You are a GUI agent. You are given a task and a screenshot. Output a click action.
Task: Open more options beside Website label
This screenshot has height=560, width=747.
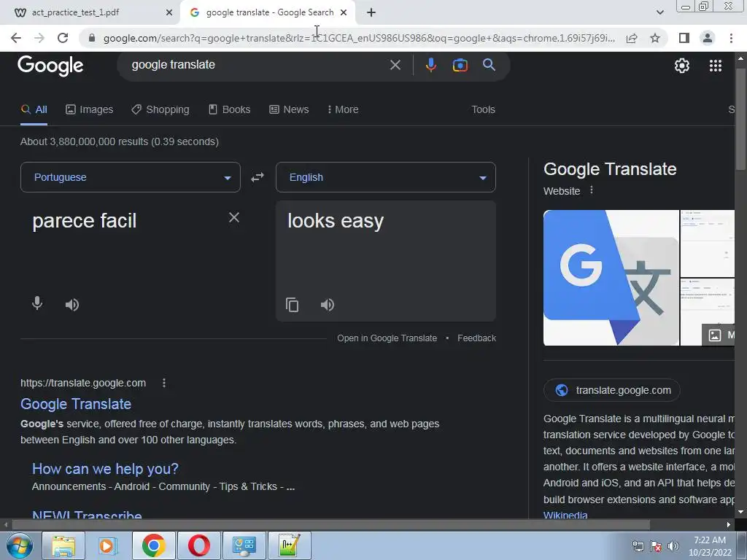pos(592,190)
